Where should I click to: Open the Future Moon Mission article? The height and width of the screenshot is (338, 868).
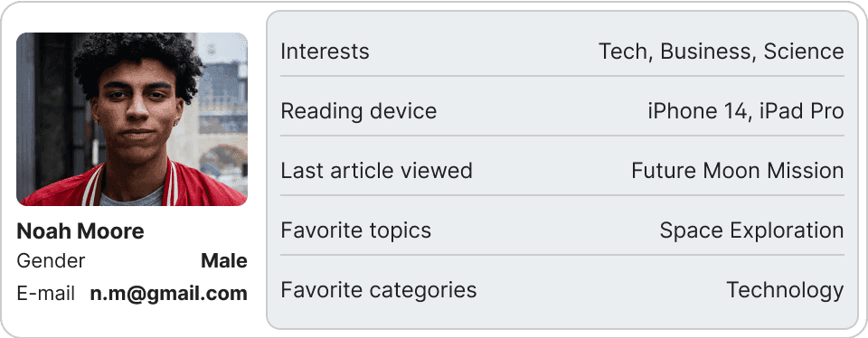738,171
